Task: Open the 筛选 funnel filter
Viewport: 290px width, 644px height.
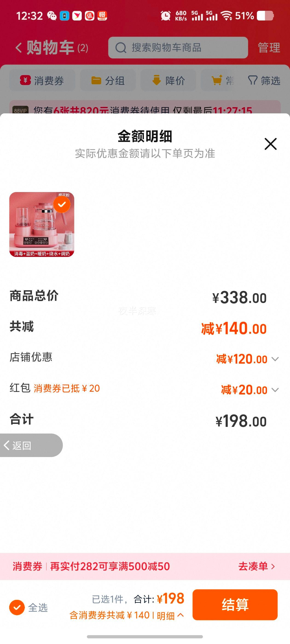Action: tap(264, 80)
